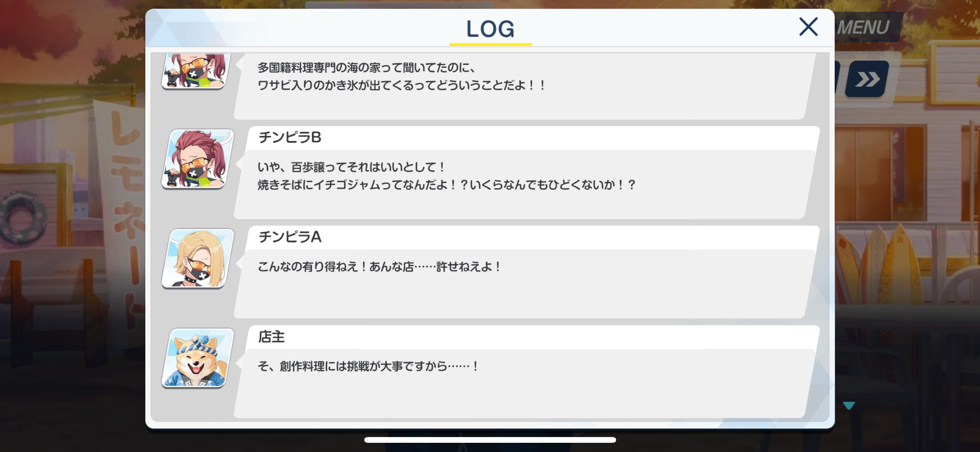
Task: Click the 店主 speaker name header
Action: coord(271,337)
